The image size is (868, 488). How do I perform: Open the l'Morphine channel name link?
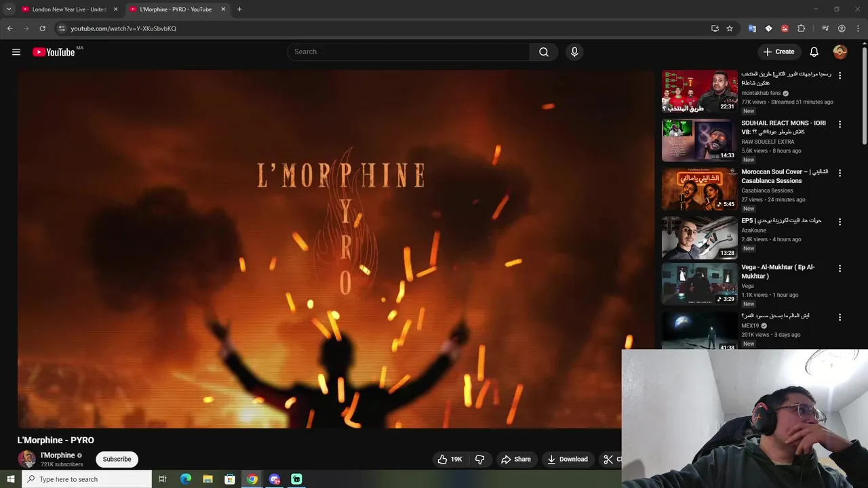coord(58,455)
